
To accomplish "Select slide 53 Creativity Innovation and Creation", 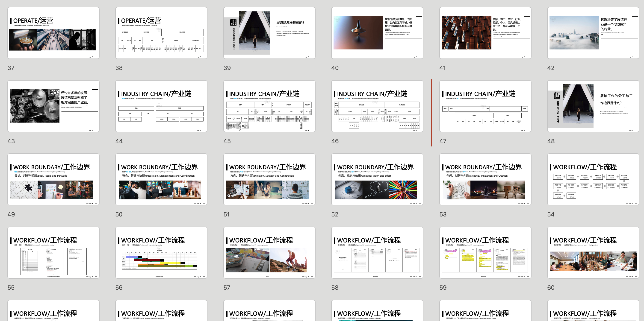I will pyautogui.click(x=485, y=179).
